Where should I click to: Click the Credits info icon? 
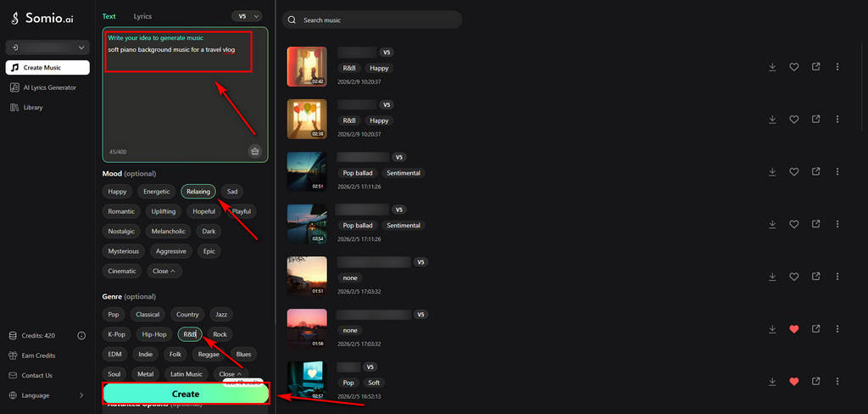pyautogui.click(x=81, y=335)
